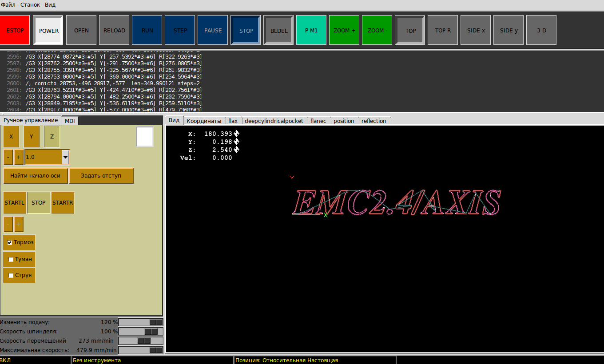
Task: Switch preview to TOP view
Action: 410,30
